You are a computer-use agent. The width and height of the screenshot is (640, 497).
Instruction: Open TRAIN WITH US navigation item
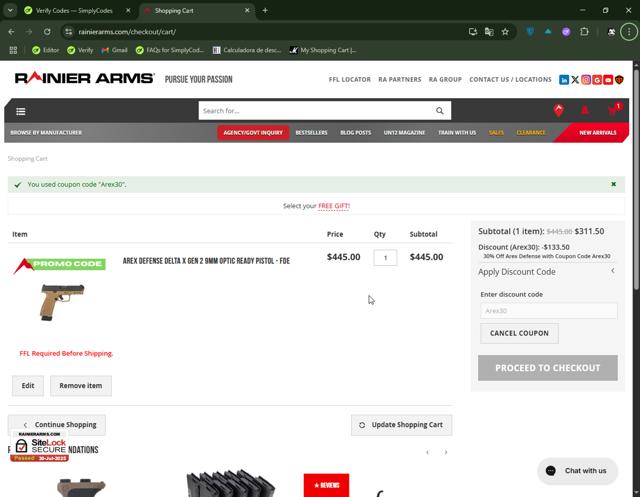(457, 133)
